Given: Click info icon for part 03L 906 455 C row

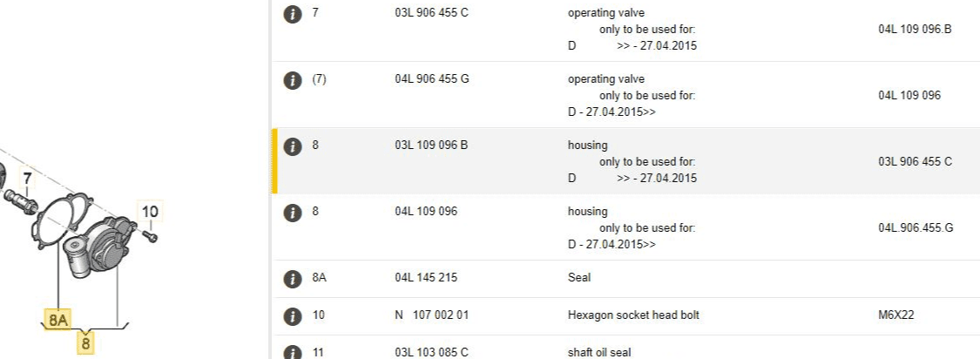Looking at the screenshot, I should (x=294, y=14).
